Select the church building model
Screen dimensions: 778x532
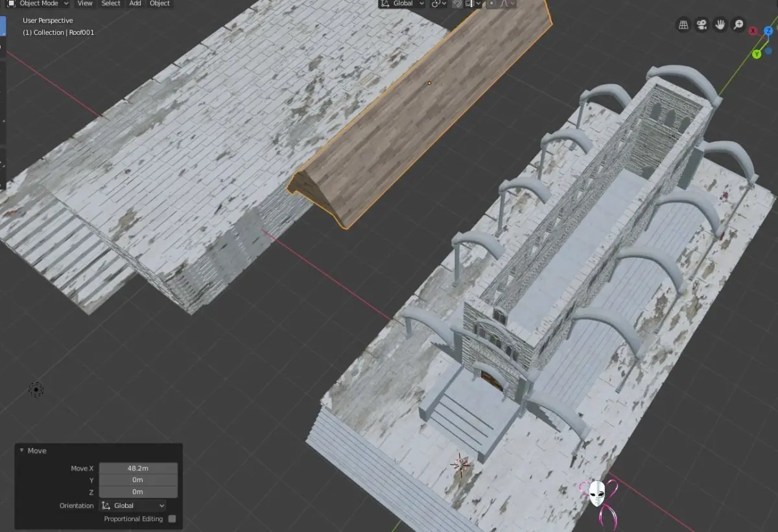pyautogui.click(x=583, y=259)
